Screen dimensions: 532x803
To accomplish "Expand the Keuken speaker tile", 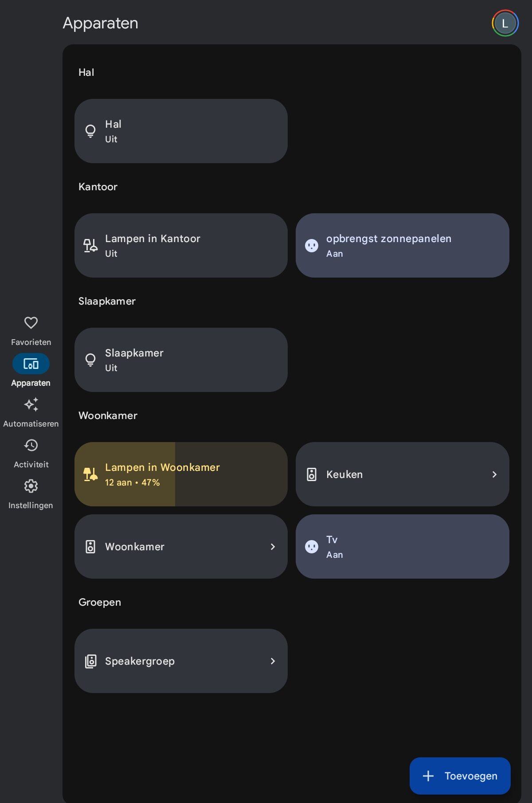I will (494, 474).
